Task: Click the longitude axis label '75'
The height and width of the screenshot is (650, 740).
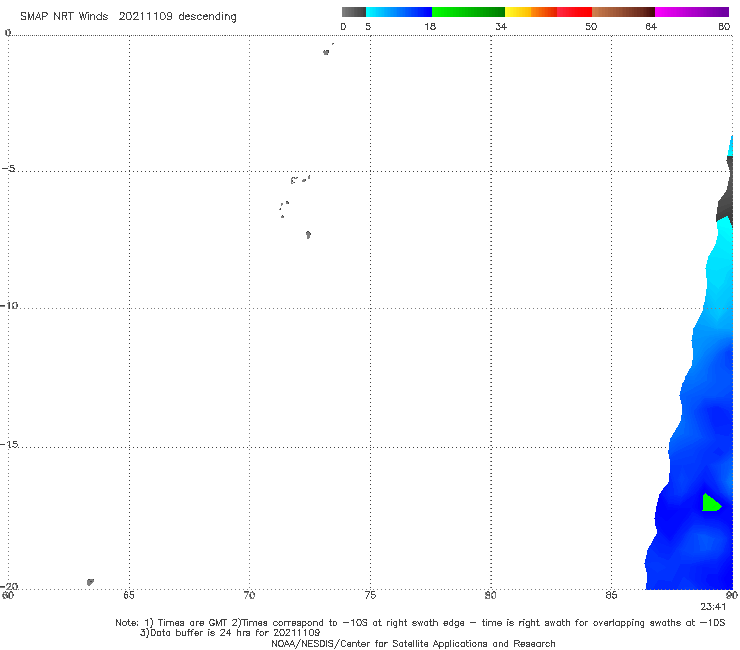Action: (x=370, y=595)
